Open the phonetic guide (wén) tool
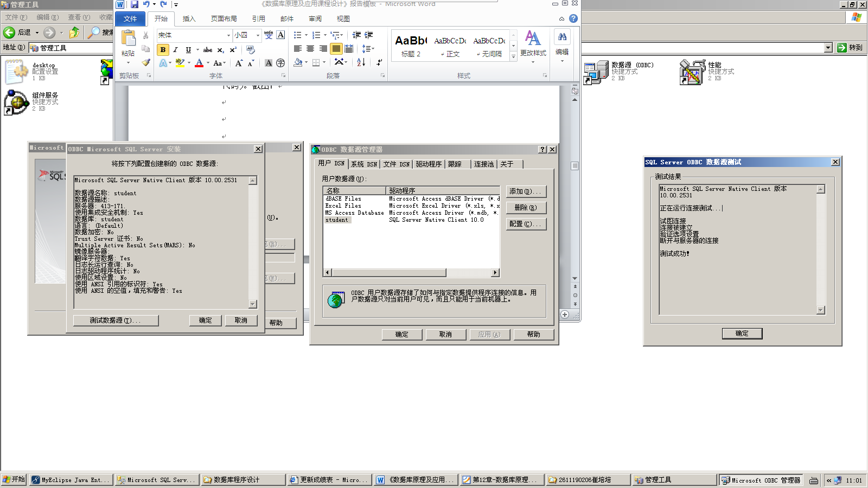This screenshot has height=488, width=868. point(269,35)
